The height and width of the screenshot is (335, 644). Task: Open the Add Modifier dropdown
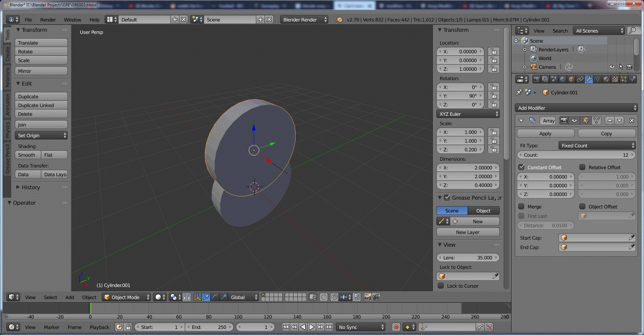point(576,108)
